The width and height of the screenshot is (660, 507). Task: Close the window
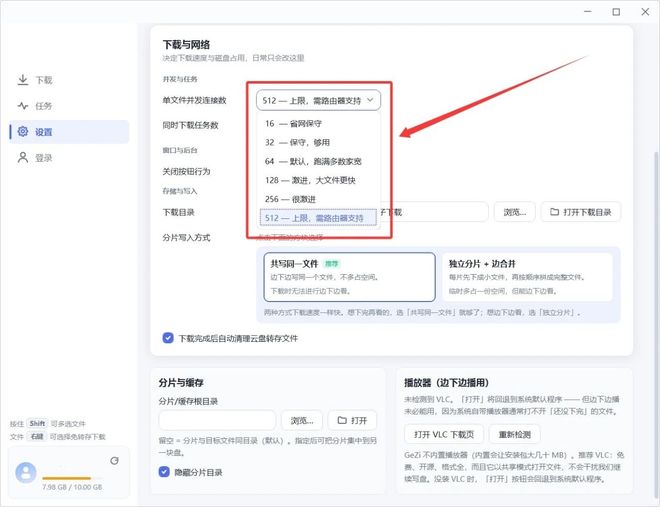(x=645, y=12)
